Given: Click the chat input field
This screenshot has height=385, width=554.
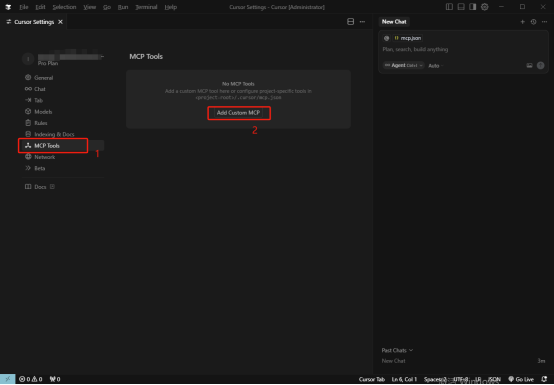Looking at the screenshot, I should pos(463,49).
